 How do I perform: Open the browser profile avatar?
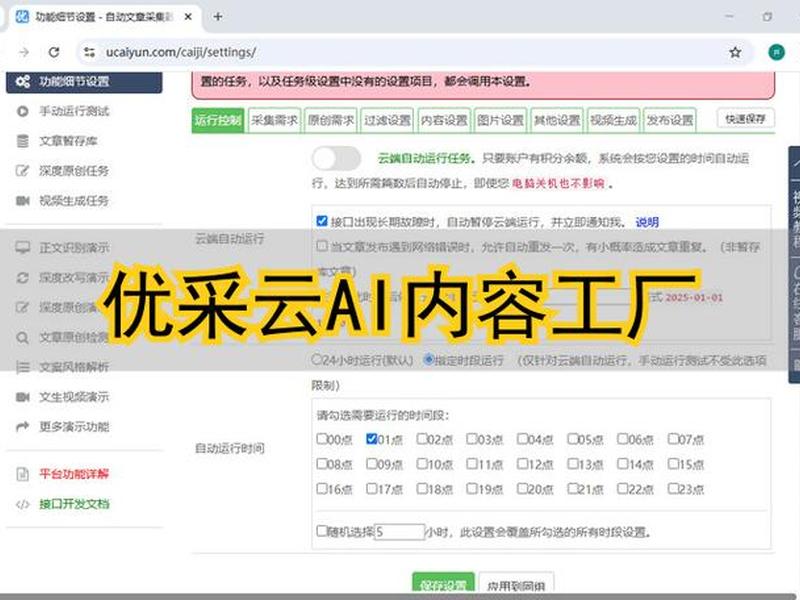[776, 52]
